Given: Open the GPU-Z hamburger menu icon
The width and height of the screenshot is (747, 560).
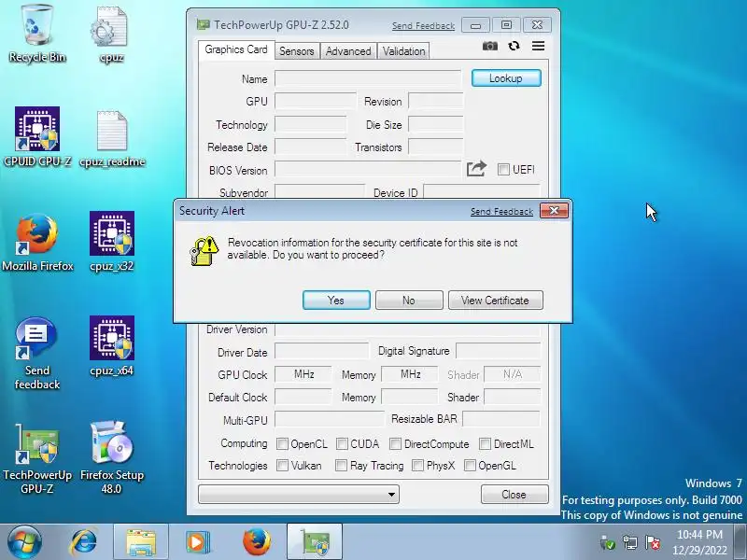Looking at the screenshot, I should tap(539, 46).
